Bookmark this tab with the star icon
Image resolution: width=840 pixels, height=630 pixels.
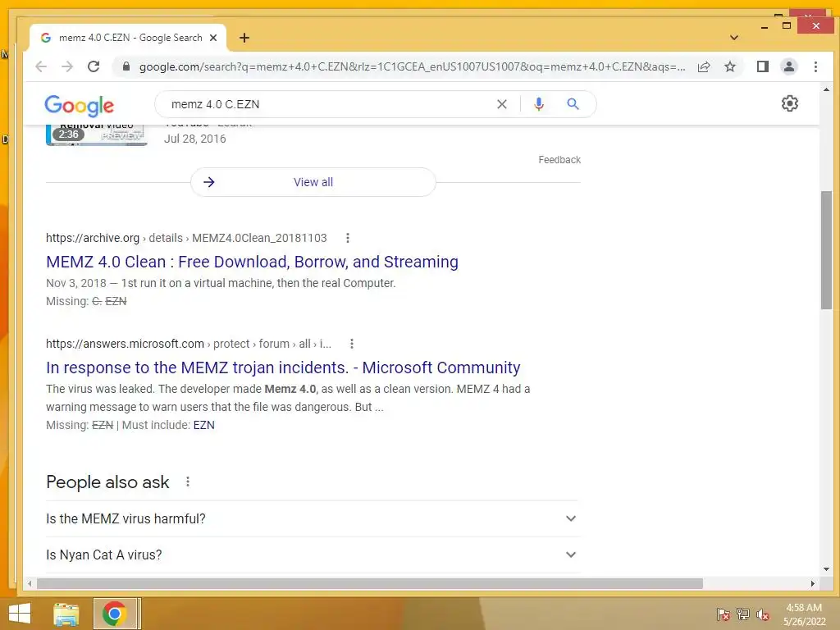[729, 66]
